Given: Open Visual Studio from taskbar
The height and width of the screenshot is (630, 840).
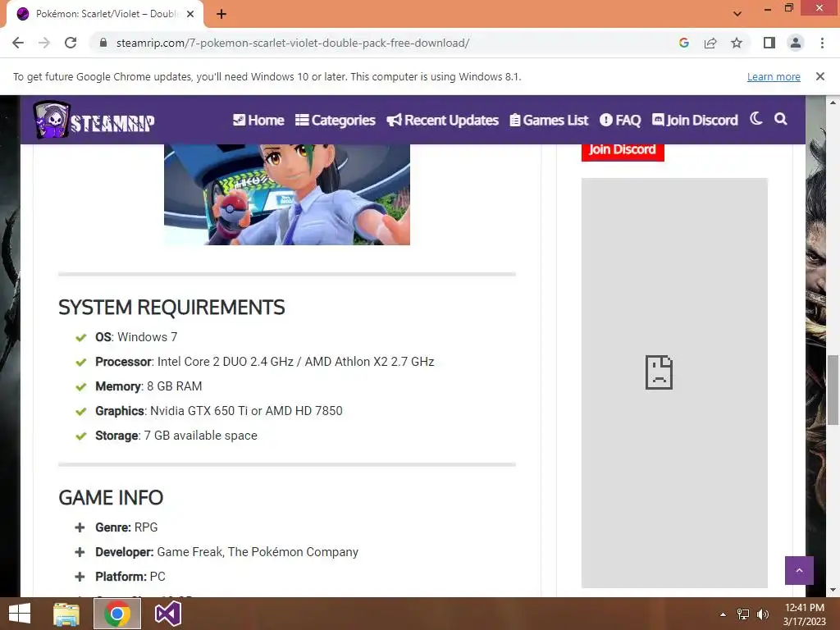Looking at the screenshot, I should (x=167, y=614).
